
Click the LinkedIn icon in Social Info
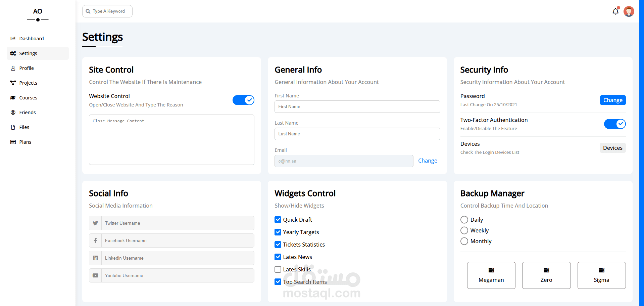(95, 258)
